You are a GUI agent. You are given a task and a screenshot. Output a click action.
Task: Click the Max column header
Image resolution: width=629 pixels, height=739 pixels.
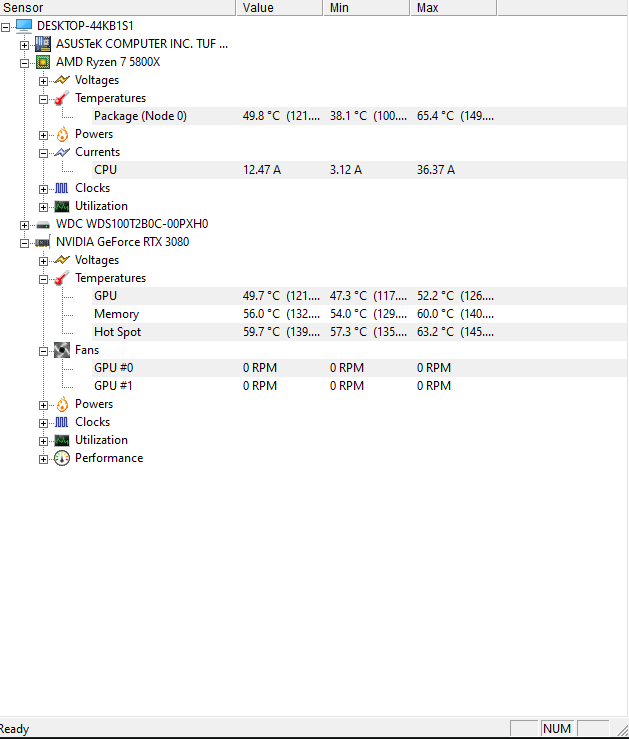453,8
